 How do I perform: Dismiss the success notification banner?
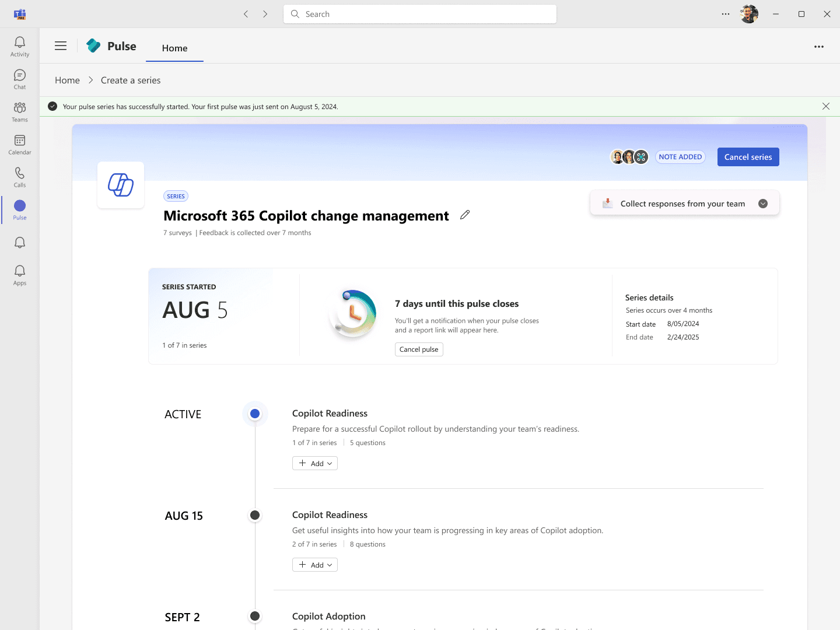pyautogui.click(x=826, y=106)
